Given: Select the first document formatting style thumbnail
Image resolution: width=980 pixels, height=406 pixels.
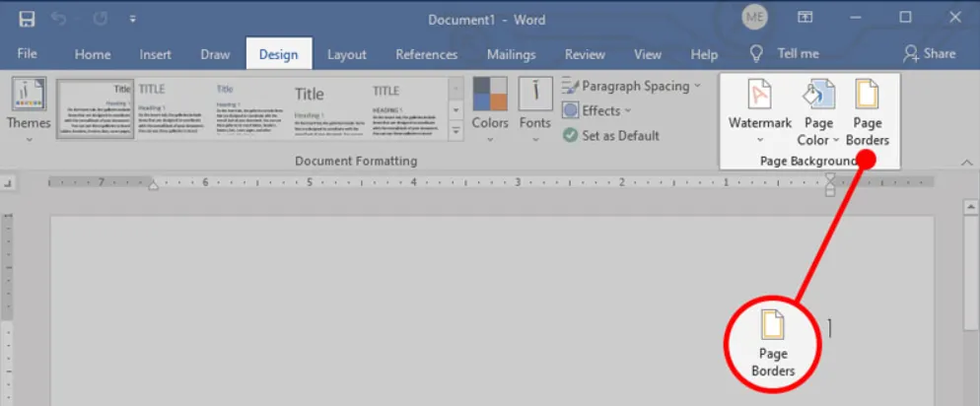Looking at the screenshot, I should [x=95, y=109].
